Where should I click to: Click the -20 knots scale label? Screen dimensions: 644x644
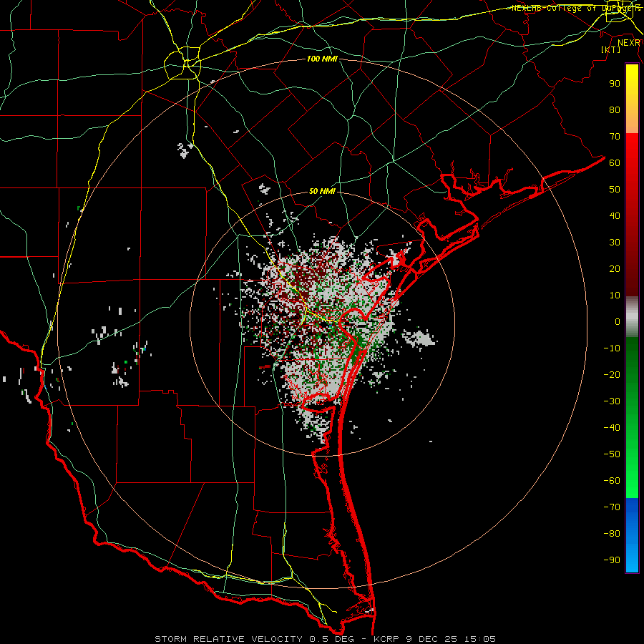[x=612, y=374]
